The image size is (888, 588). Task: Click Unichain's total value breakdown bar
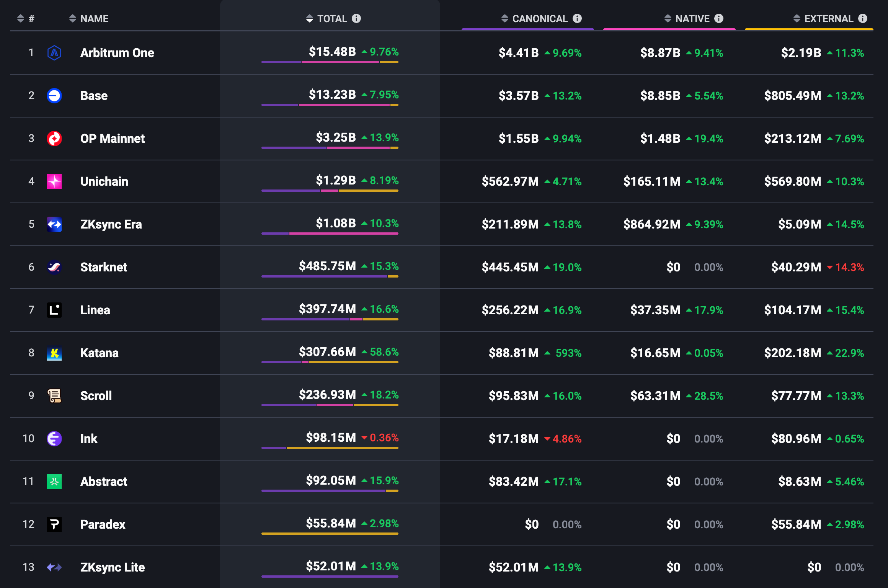330,191
